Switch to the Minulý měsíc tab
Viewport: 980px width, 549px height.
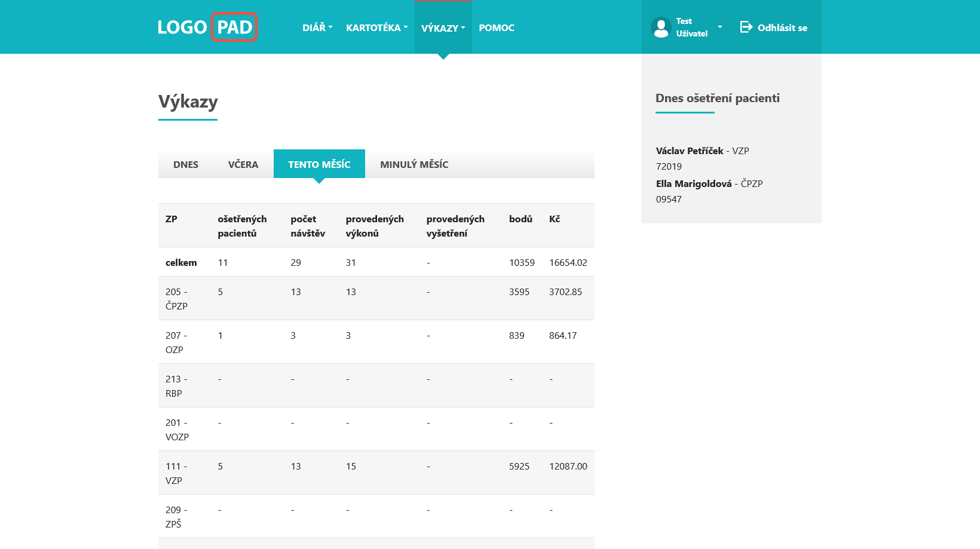pos(414,164)
